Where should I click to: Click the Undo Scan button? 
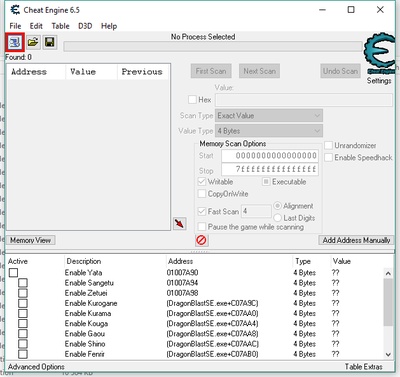click(x=340, y=71)
